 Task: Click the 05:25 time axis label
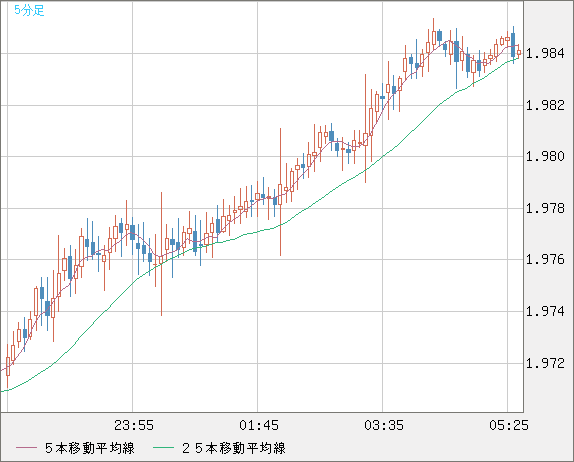tap(509, 425)
